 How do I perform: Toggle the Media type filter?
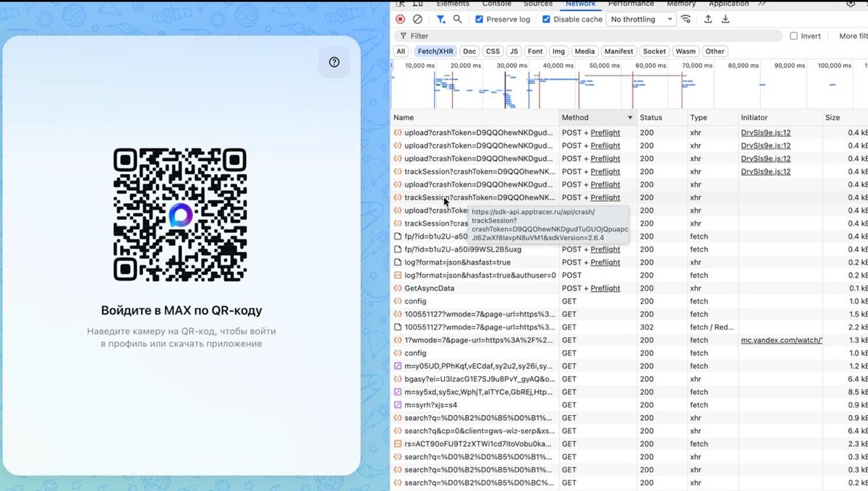tap(584, 51)
